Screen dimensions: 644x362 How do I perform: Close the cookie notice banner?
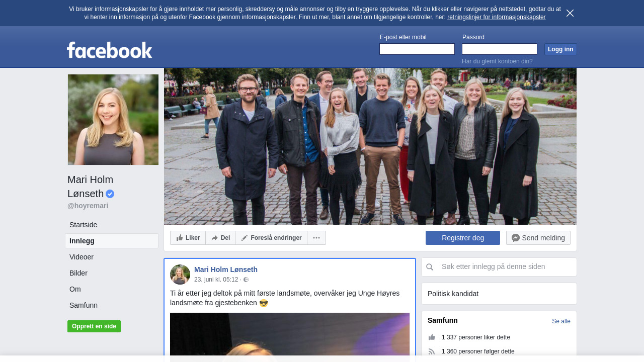point(570,13)
